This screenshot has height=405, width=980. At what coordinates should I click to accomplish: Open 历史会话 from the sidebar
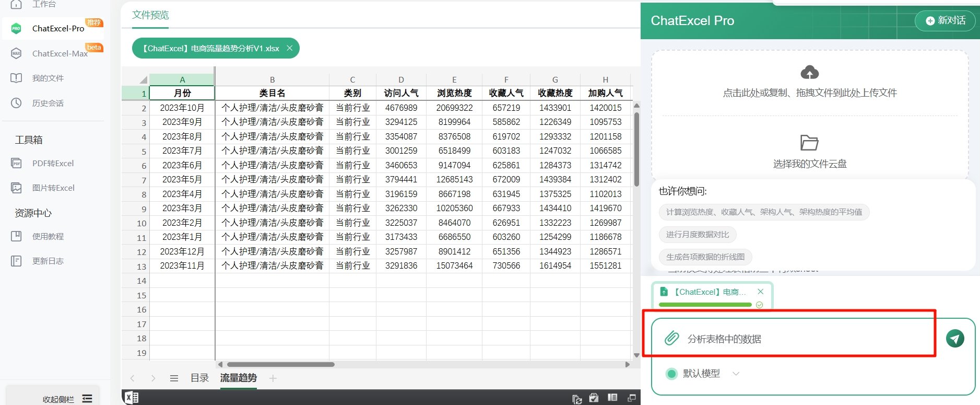(48, 103)
